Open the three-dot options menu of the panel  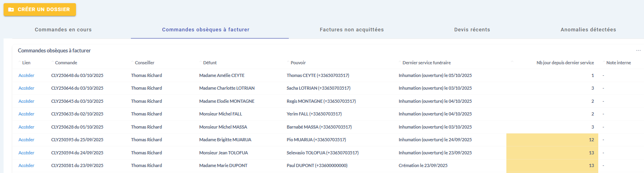(x=638, y=50)
